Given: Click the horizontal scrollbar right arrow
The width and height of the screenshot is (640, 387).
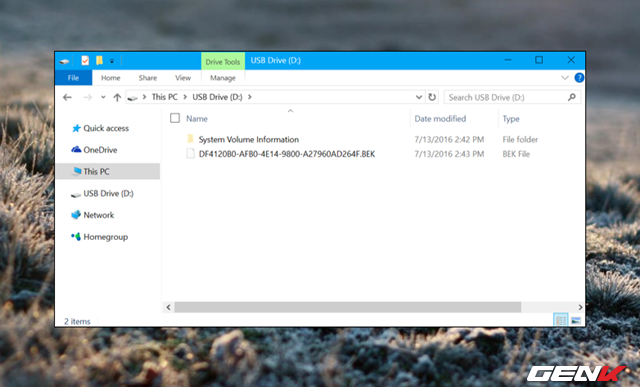Looking at the screenshot, I should (580, 307).
